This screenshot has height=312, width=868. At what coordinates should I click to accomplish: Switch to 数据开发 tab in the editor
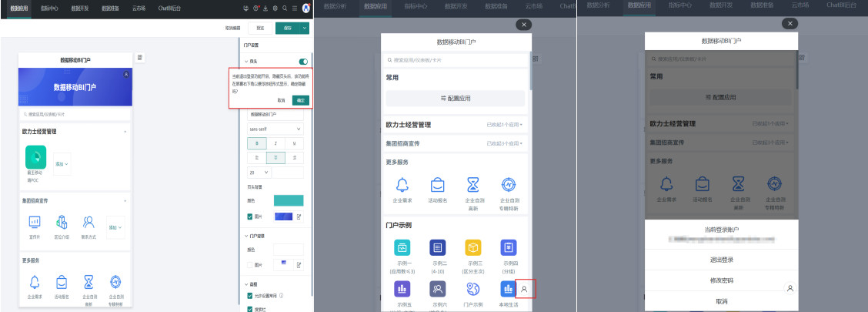(80, 8)
